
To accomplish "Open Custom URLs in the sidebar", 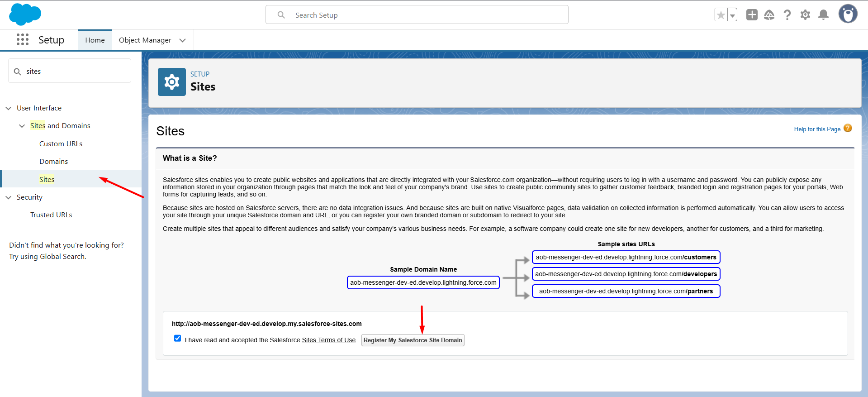I will coord(61,144).
